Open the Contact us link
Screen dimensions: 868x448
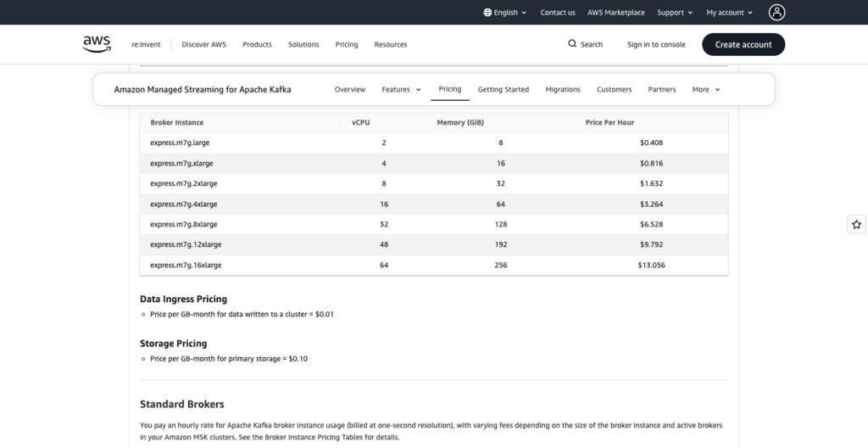point(558,12)
